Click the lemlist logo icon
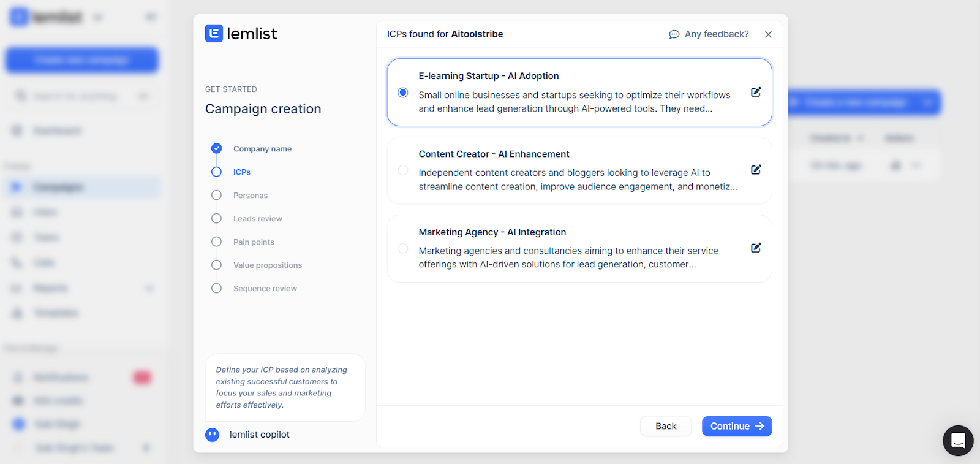Image resolution: width=980 pixels, height=464 pixels. click(214, 33)
